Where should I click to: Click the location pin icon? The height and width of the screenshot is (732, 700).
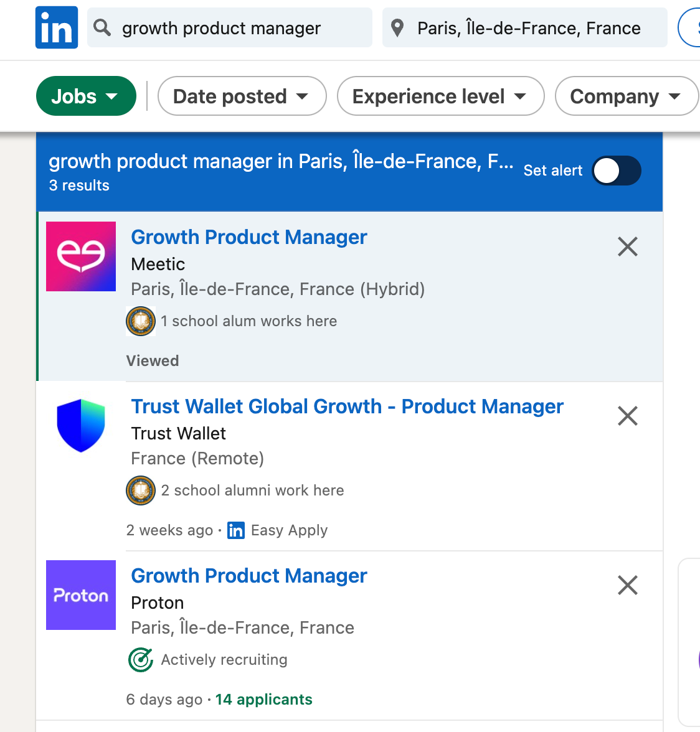397,28
